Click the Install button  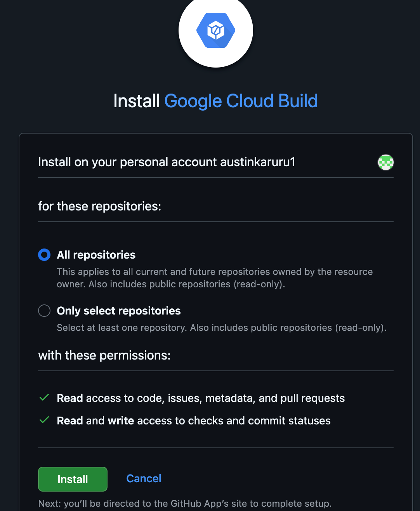tap(73, 479)
